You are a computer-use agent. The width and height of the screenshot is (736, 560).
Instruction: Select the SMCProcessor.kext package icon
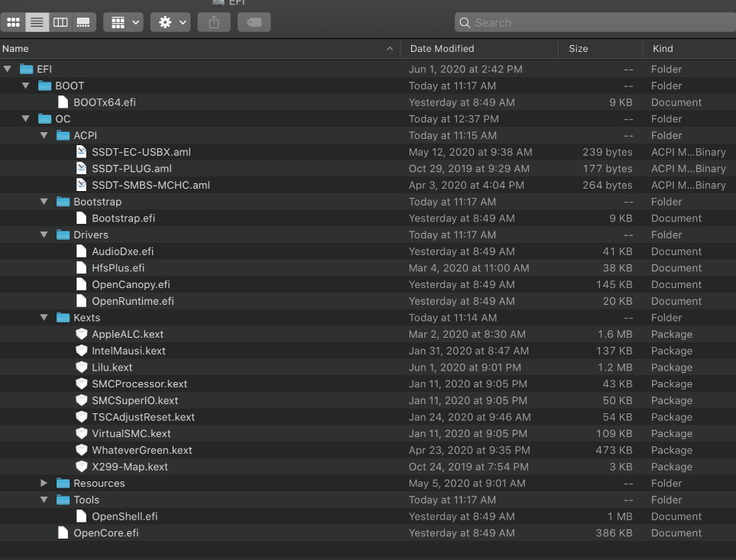(81, 384)
